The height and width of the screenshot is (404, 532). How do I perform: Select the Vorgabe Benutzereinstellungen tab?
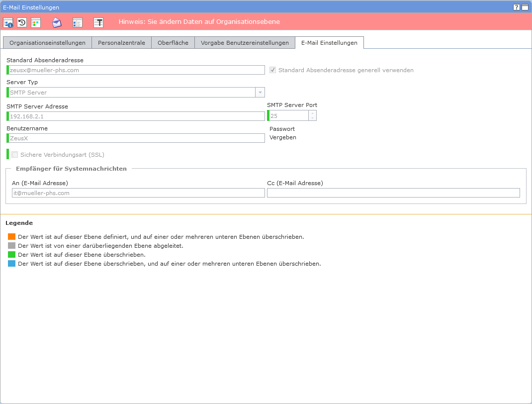coord(245,43)
